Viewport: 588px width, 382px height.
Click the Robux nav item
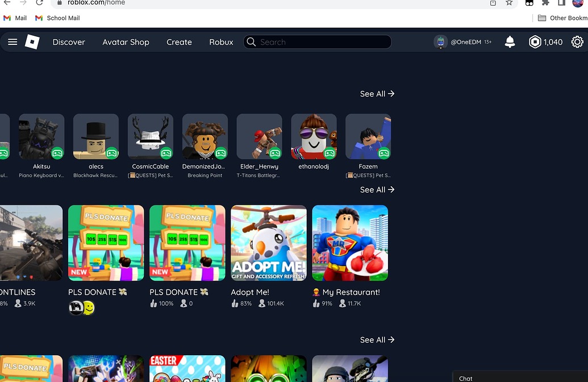click(x=221, y=41)
